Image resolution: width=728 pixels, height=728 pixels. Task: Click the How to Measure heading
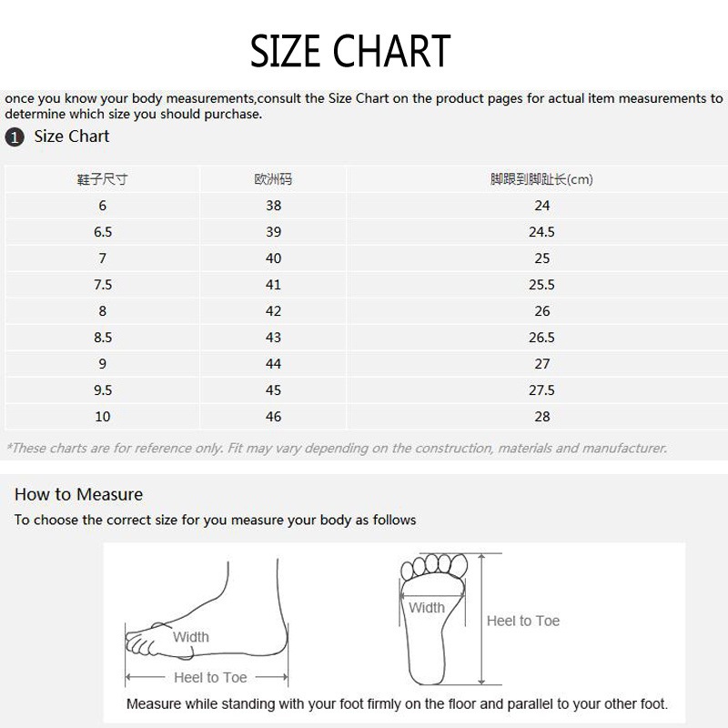(78, 495)
